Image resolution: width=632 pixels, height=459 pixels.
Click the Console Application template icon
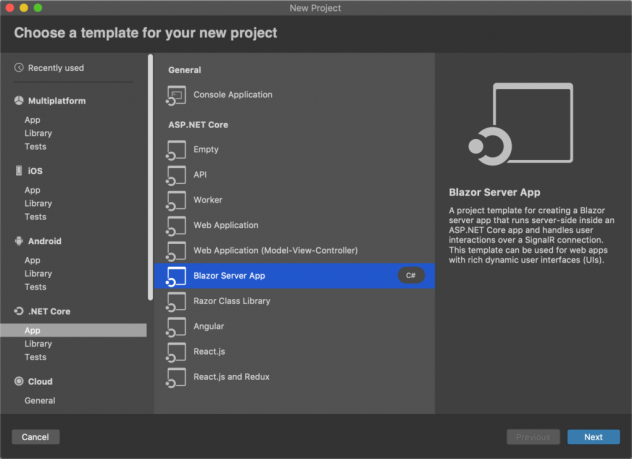coord(176,95)
